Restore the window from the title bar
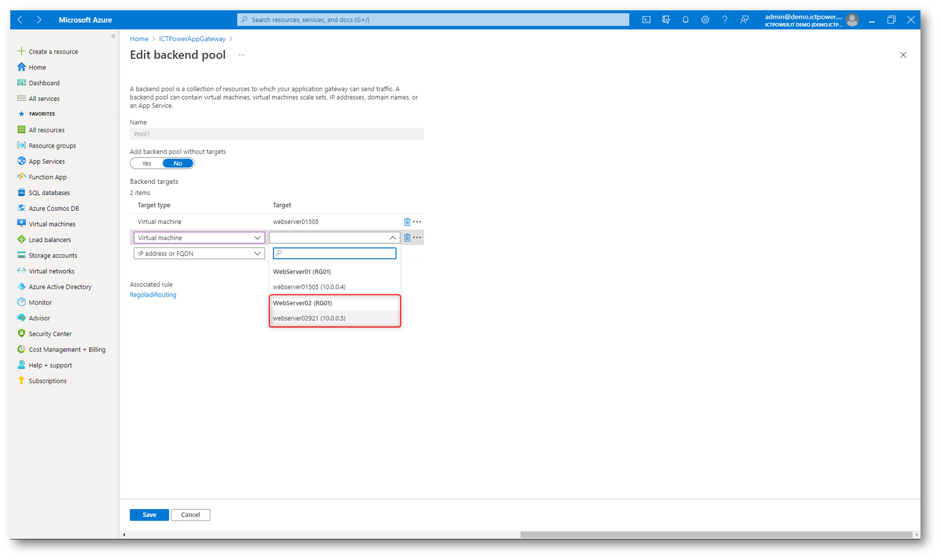Image resolution: width=941 pixels, height=560 pixels. [891, 20]
